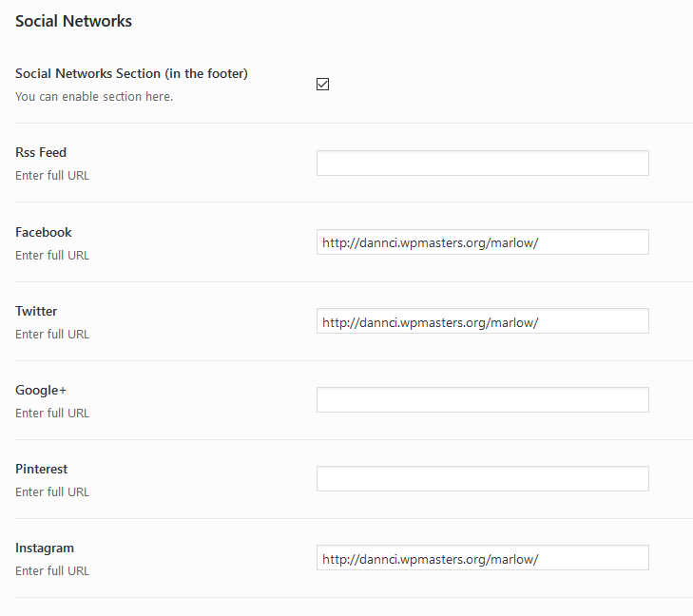Toggle the Social Networks Section checkbox
Image resolution: width=693 pixels, height=616 pixels.
point(322,84)
